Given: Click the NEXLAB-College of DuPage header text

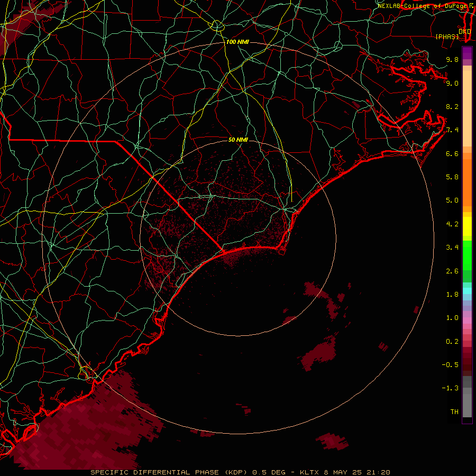Looking at the screenshot, I should (x=422, y=6).
